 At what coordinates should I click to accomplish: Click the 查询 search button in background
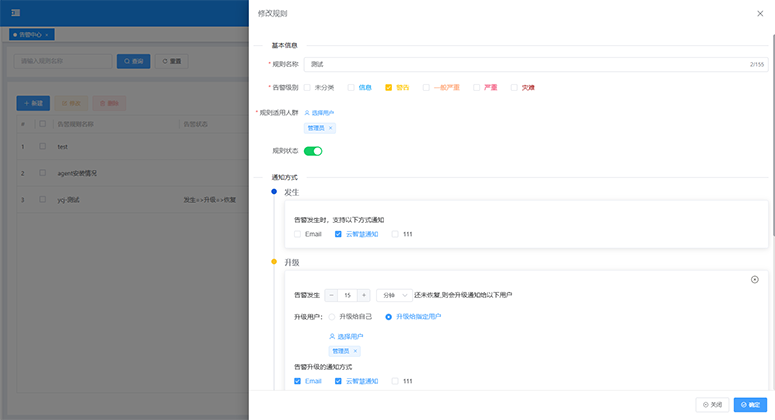(x=133, y=61)
